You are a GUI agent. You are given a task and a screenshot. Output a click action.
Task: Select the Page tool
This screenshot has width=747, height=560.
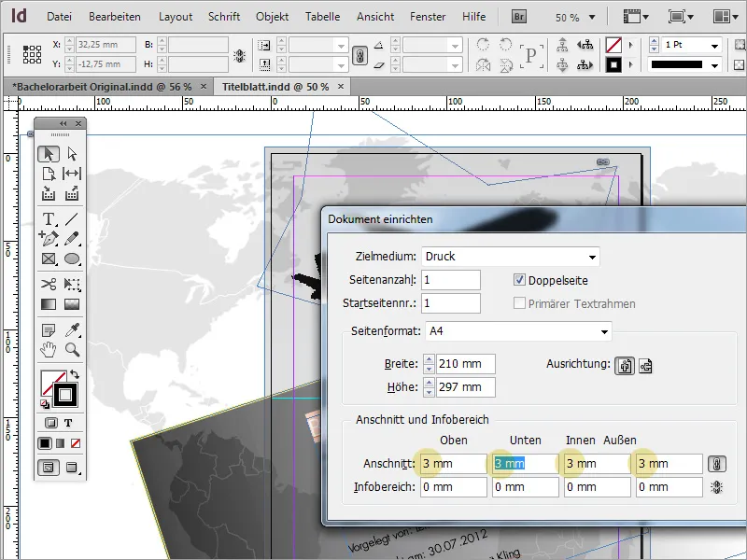49,174
